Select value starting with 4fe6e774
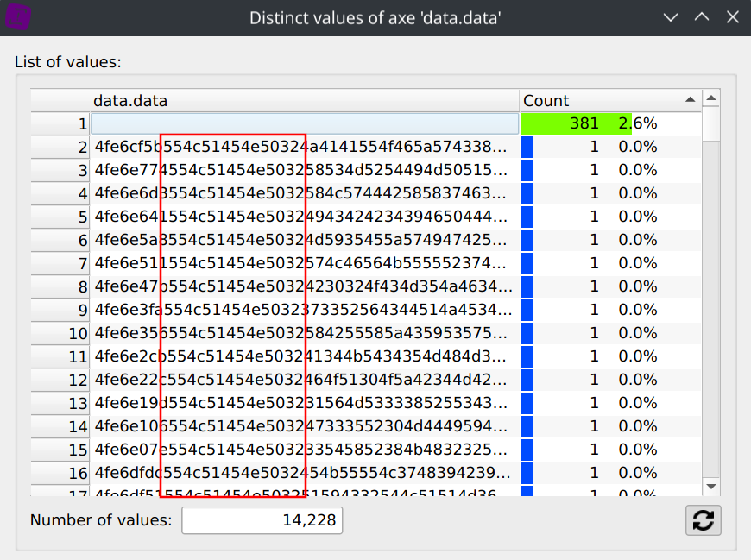 304,170
